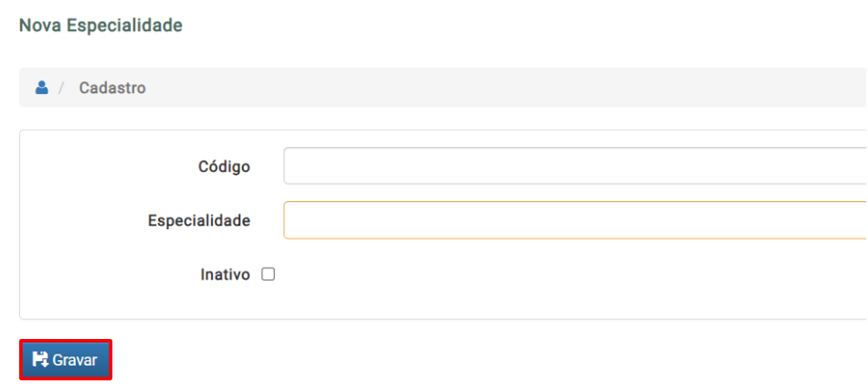
Task: Click the Nova Especialidade page heading
Action: click(x=101, y=25)
